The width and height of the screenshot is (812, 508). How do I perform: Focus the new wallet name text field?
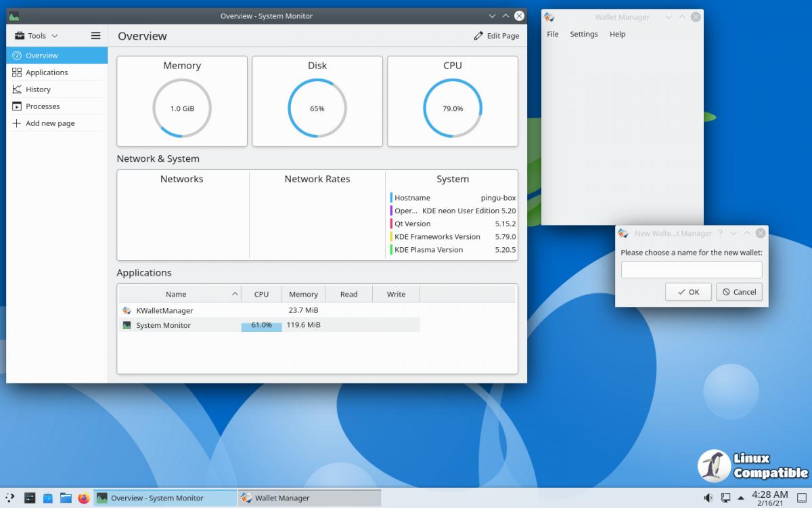[x=691, y=270]
